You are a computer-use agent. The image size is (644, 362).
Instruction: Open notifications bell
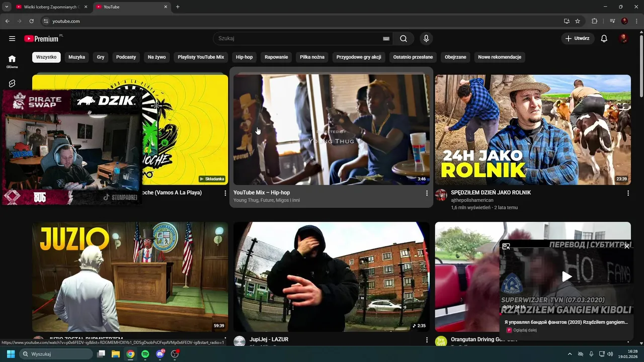click(x=604, y=39)
